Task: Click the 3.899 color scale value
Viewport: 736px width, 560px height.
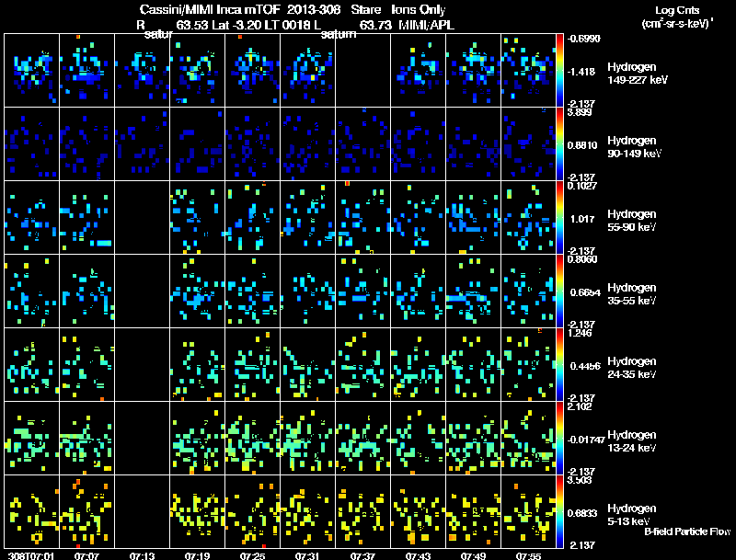Action: [580, 112]
